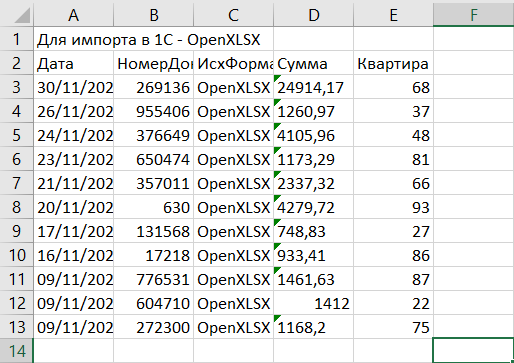This screenshot has height=363, width=514.
Task: Select document number 650474
Action: pyautogui.click(x=153, y=159)
